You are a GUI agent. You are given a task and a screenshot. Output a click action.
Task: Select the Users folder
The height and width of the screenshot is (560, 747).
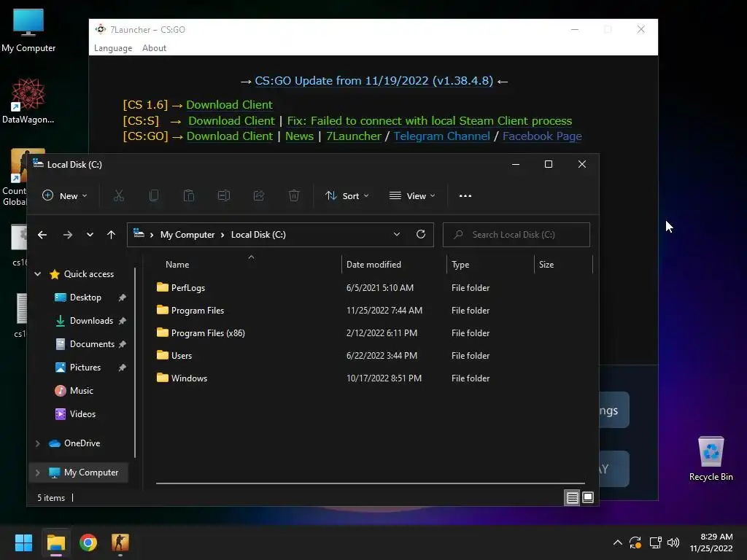(182, 356)
